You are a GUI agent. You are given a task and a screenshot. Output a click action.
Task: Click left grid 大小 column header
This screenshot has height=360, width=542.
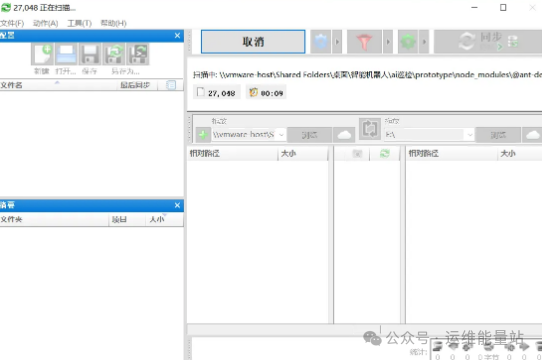303,154
